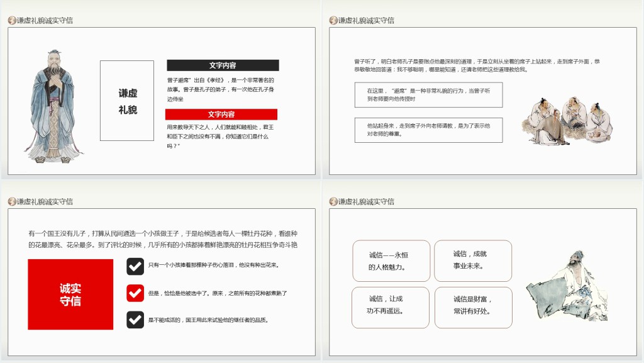Click the paragraph starting 有一个国王没有儿子
This screenshot has width=644, height=363.
tap(163, 239)
